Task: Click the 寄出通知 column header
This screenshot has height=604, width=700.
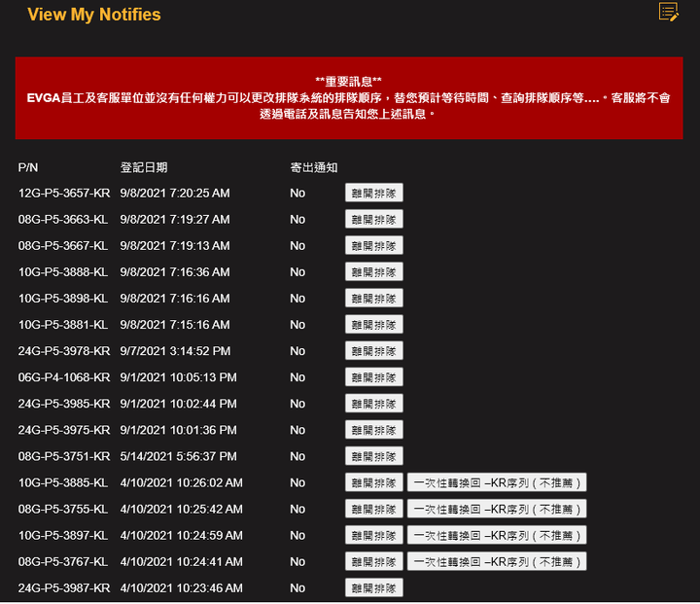Action: (x=314, y=167)
